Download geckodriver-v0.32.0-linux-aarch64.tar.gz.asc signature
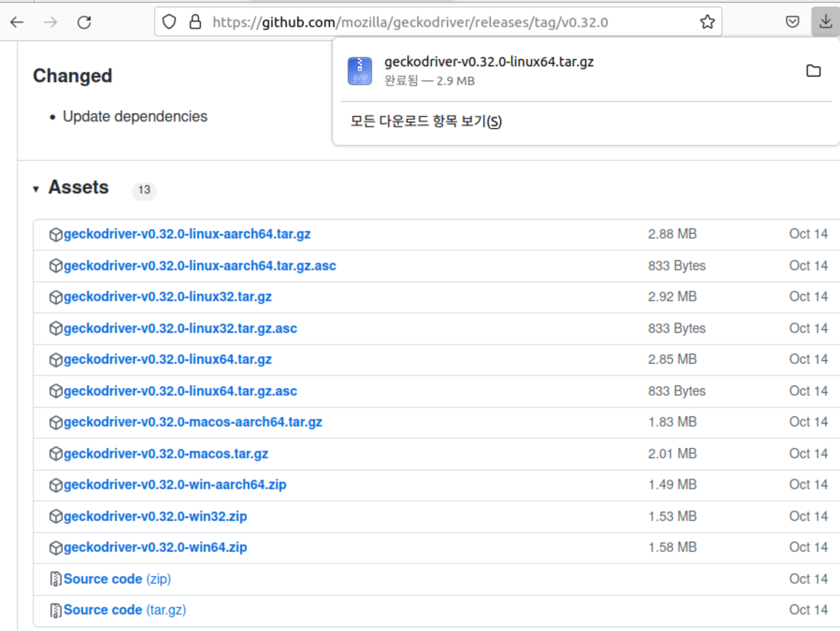 click(x=200, y=266)
